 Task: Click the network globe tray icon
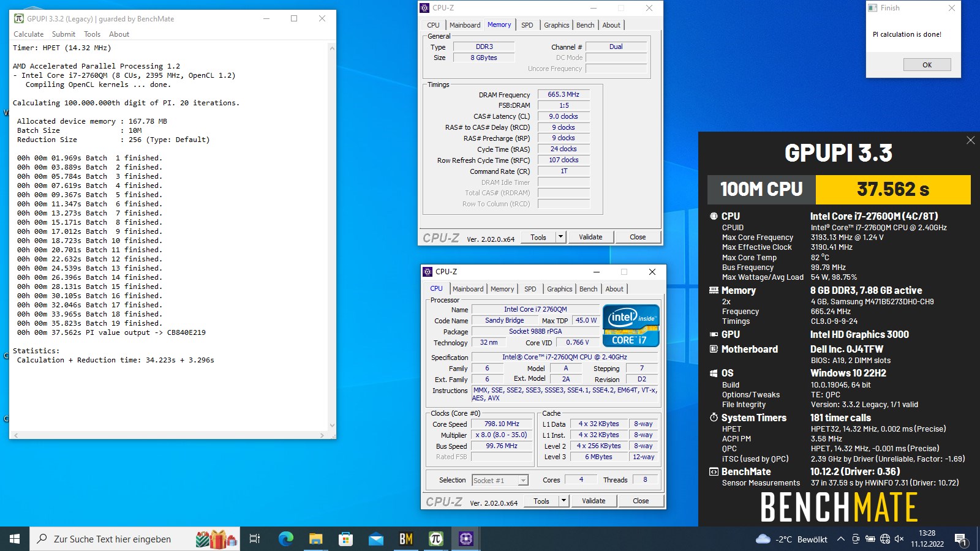885,539
